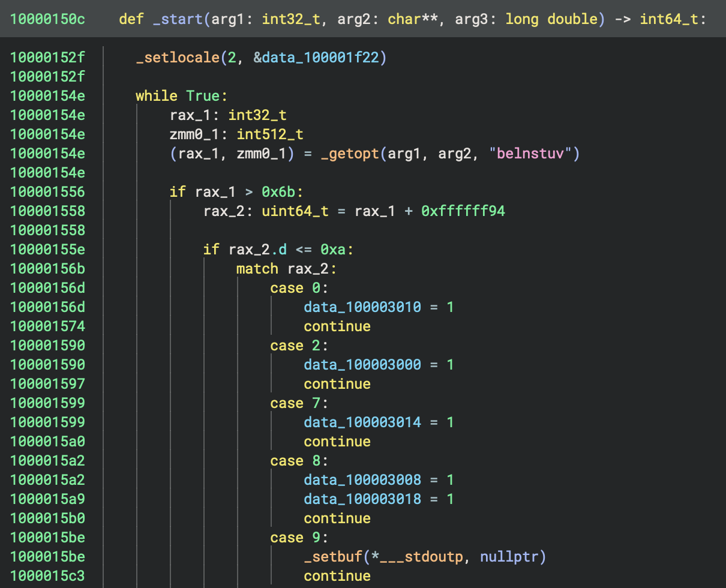
Task: Click the 0xffffff94 constant
Action: 463,211
